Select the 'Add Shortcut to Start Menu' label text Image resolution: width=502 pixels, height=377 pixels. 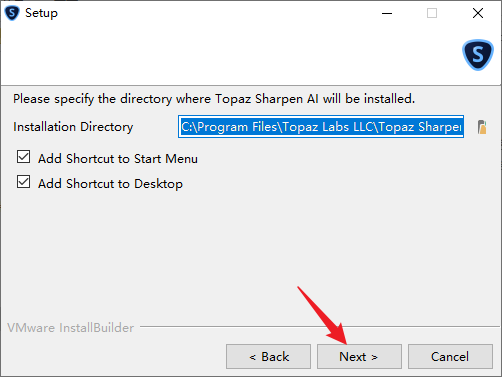118,159
